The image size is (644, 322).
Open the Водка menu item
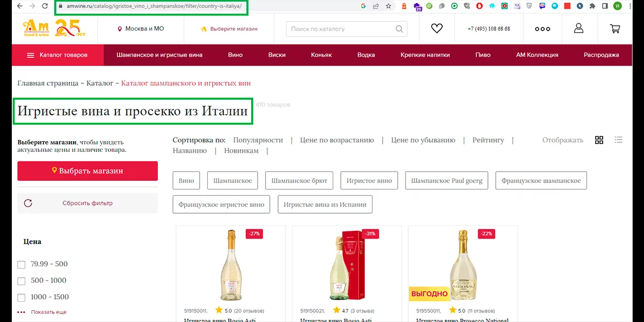366,55
